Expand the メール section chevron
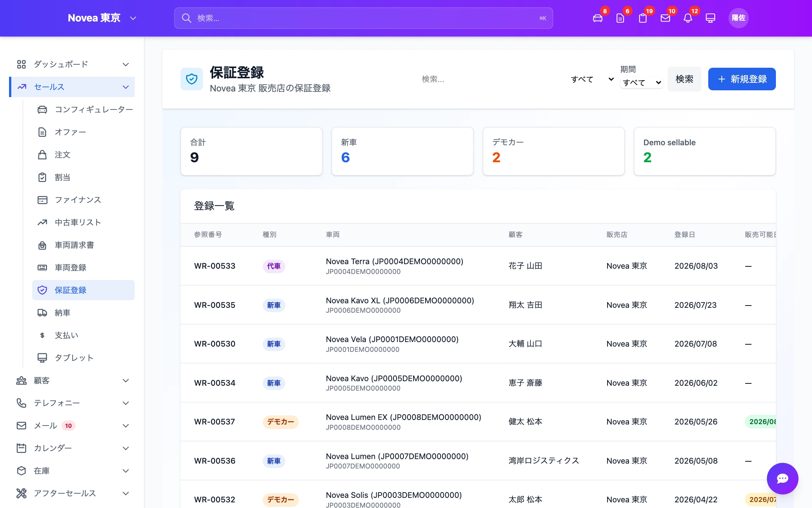Viewport: 812px width, 508px height. click(x=126, y=426)
